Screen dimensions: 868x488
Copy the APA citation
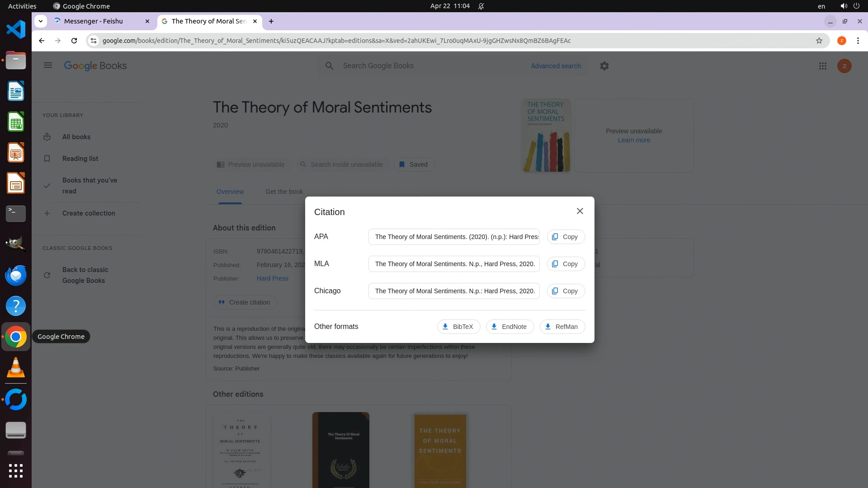566,237
